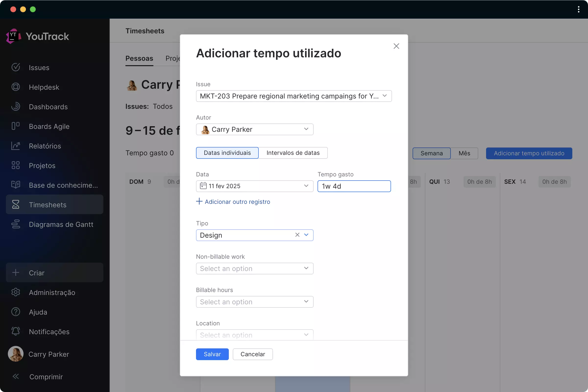This screenshot has width=588, height=392.
Task: Click the Relatórios chart icon
Action: [x=15, y=146]
